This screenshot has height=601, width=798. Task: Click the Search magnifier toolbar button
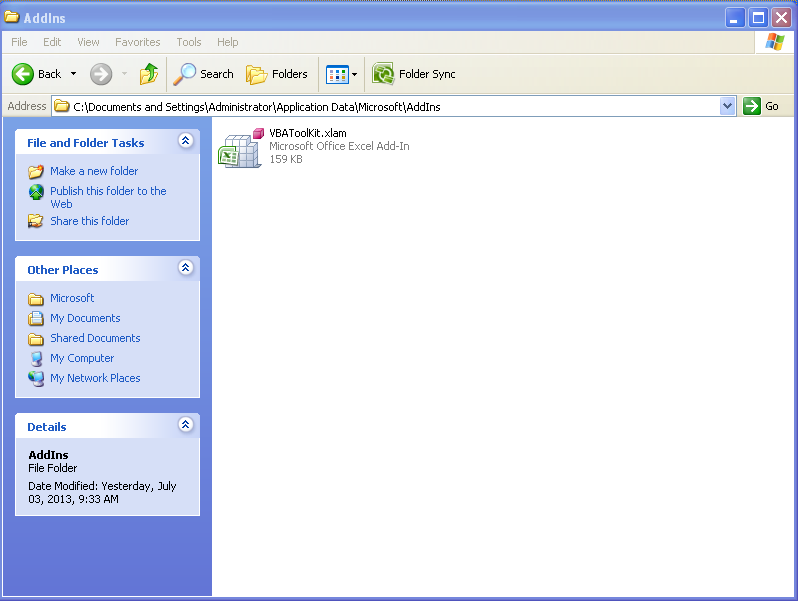tap(204, 74)
